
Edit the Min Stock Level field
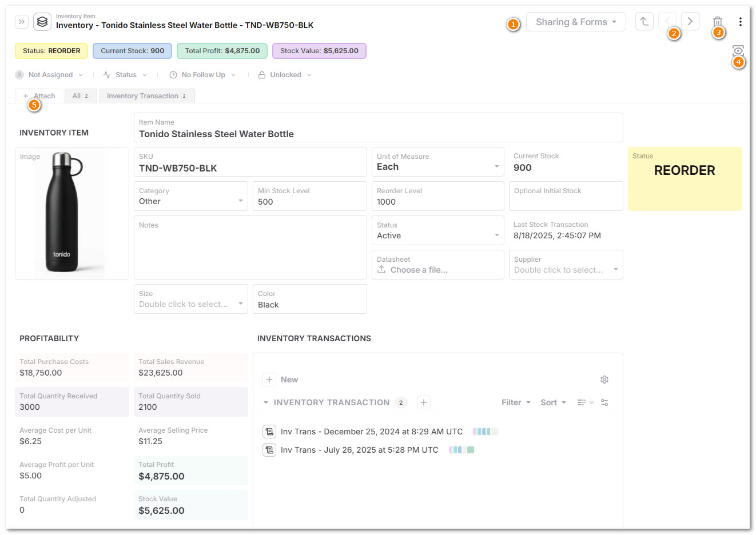tap(310, 196)
